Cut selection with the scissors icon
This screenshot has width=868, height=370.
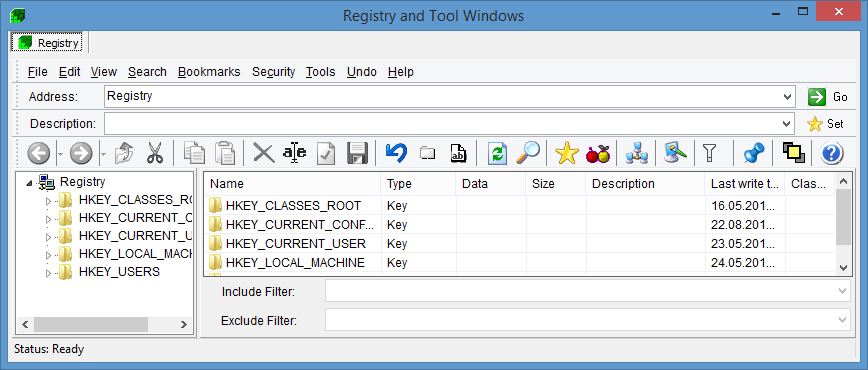point(155,153)
